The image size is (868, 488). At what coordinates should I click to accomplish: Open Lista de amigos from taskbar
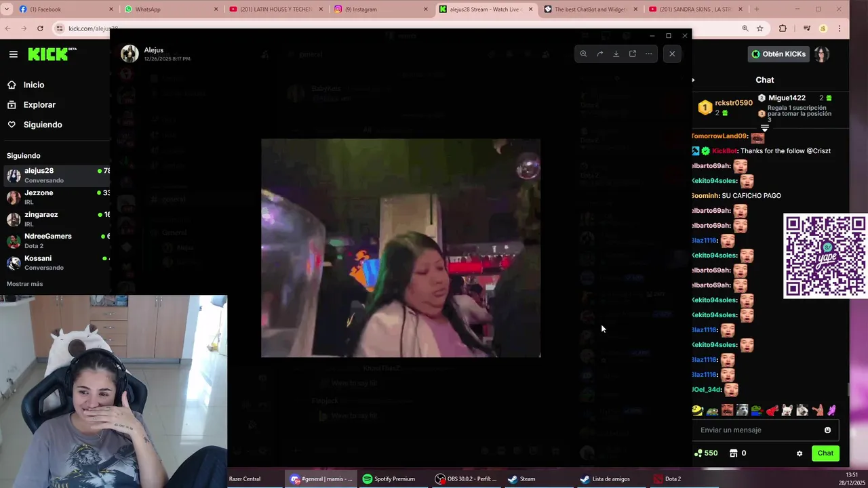pyautogui.click(x=610, y=479)
